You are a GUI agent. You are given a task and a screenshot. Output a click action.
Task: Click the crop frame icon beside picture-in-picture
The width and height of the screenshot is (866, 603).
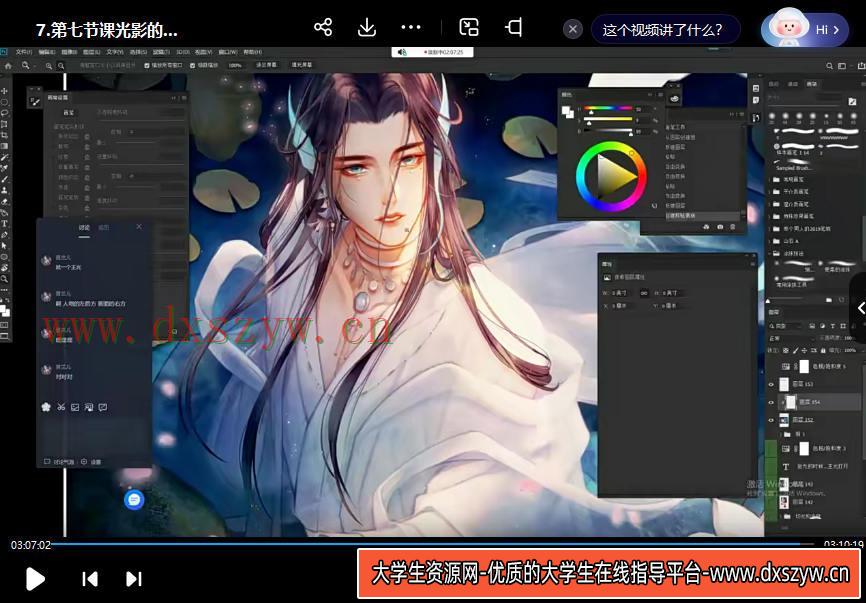coord(514,27)
